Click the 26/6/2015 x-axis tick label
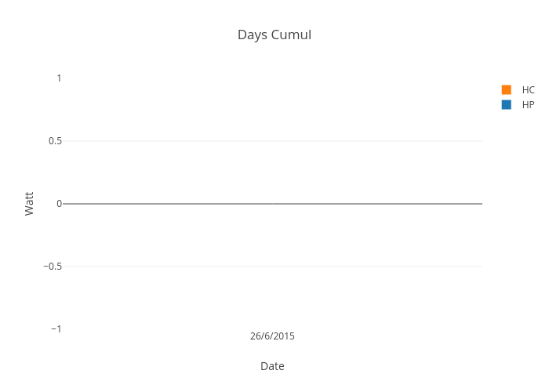 pyautogui.click(x=272, y=336)
